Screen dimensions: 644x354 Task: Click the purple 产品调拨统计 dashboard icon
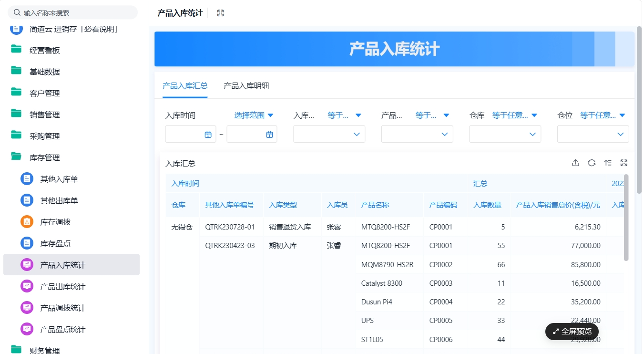tap(27, 308)
